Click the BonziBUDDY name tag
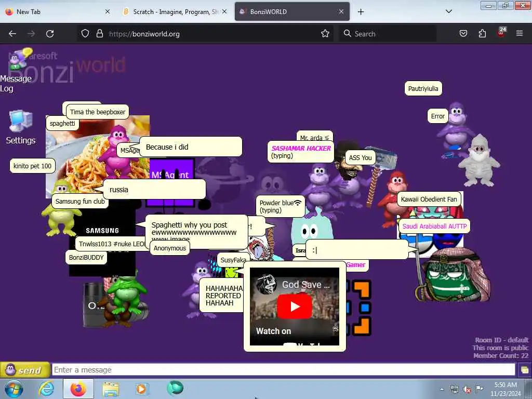The width and height of the screenshot is (532, 399). [86, 258]
